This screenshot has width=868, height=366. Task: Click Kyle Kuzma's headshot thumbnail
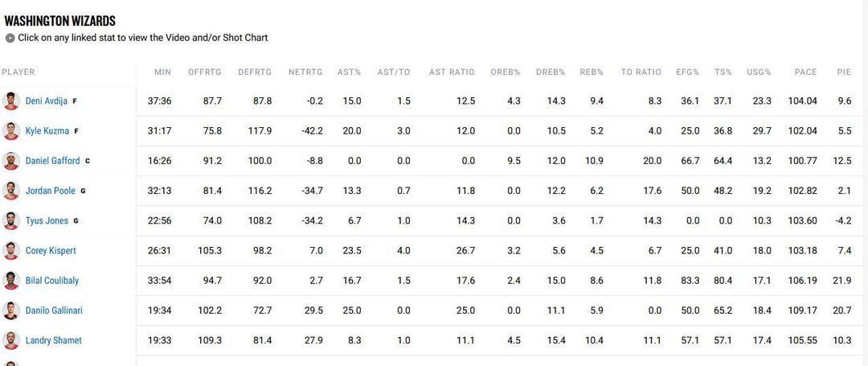tap(10, 131)
